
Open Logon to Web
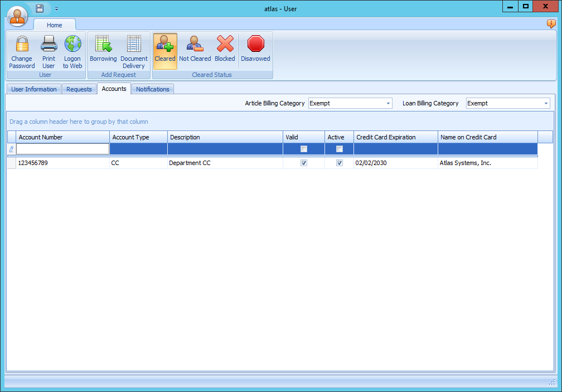(x=72, y=51)
